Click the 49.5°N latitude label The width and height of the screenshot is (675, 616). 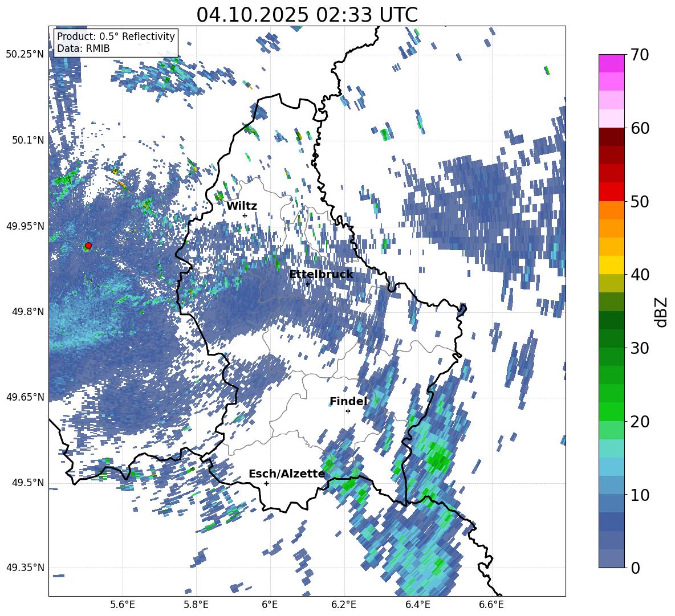tap(27, 483)
